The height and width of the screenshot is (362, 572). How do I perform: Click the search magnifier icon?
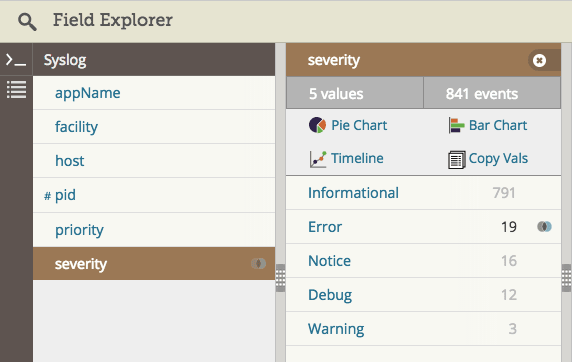point(27,22)
